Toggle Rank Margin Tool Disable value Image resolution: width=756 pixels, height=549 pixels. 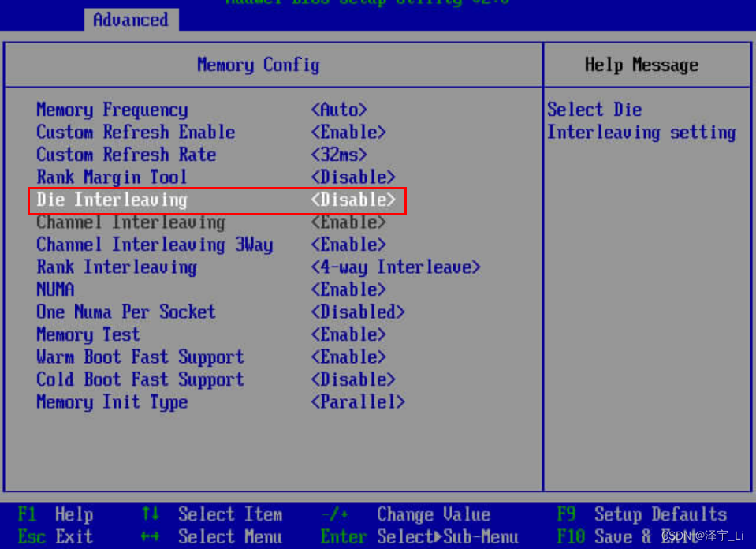353,177
